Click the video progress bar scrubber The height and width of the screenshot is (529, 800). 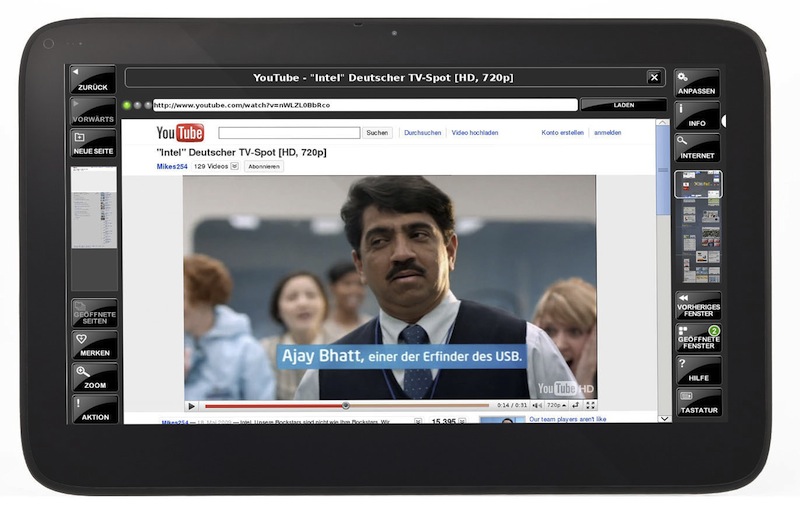coord(345,405)
